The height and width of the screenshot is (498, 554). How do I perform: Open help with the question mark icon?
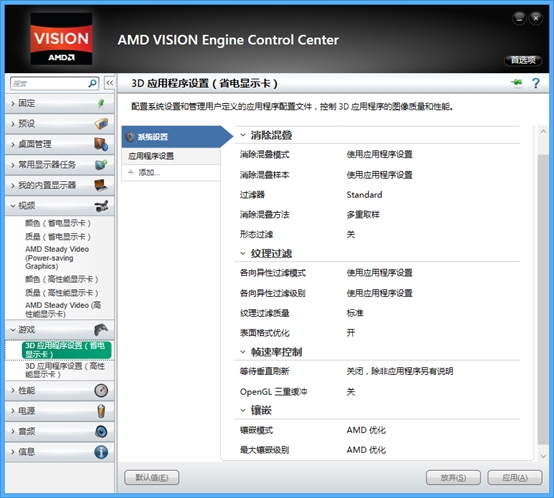[536, 83]
